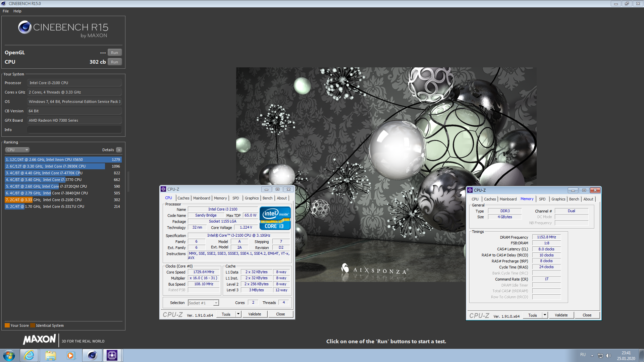Click Close button in right CPU-Z window
The width and height of the screenshot is (644, 362).
click(587, 315)
